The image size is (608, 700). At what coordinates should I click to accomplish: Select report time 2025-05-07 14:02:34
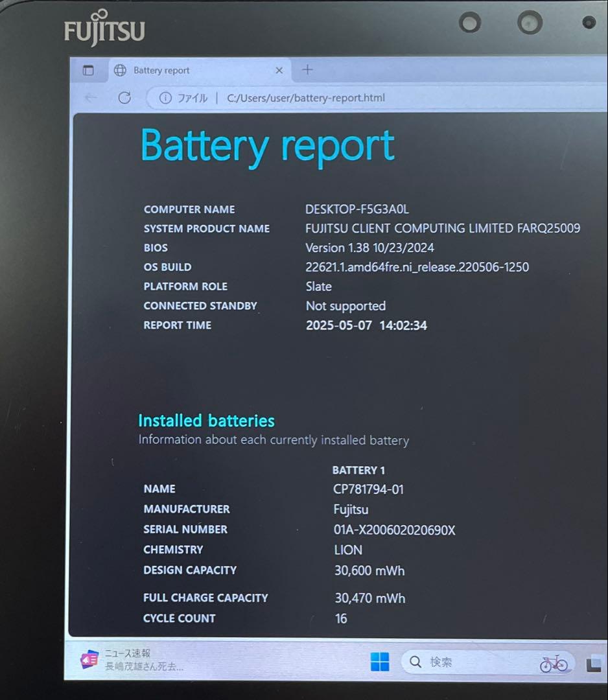pyautogui.click(x=366, y=325)
